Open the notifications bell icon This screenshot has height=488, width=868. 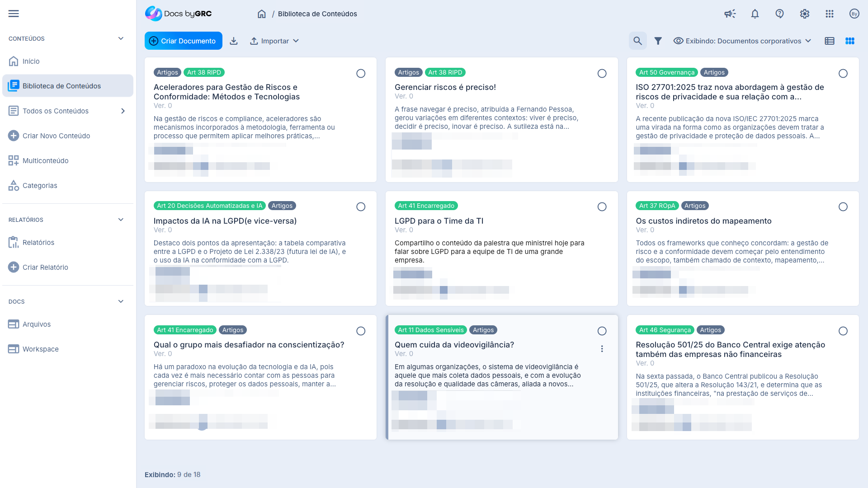tap(755, 14)
